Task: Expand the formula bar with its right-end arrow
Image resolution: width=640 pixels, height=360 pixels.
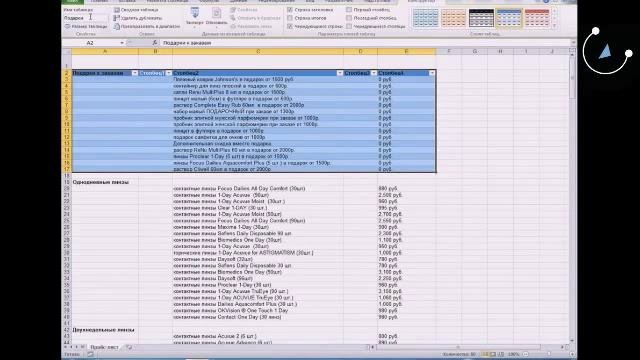Action: pos(573,43)
